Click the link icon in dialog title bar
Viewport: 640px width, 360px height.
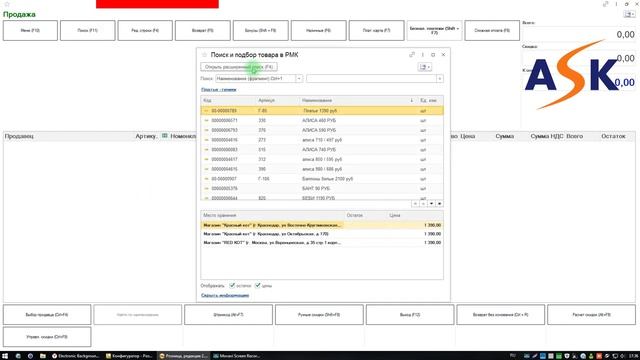[x=412, y=55]
